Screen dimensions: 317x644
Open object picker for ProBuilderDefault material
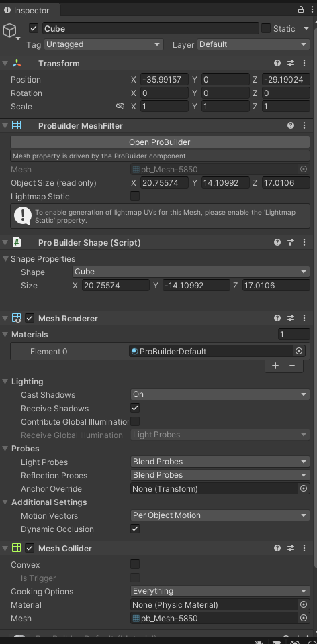coord(299,351)
